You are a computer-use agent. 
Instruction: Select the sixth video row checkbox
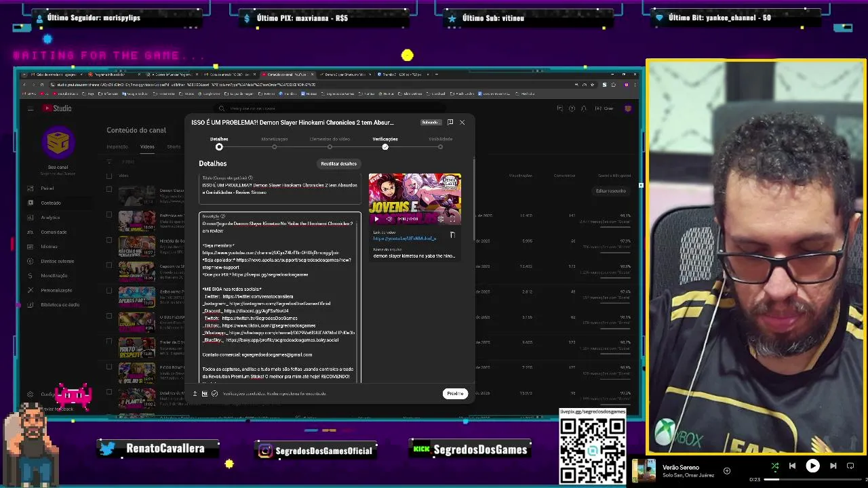pos(109,316)
